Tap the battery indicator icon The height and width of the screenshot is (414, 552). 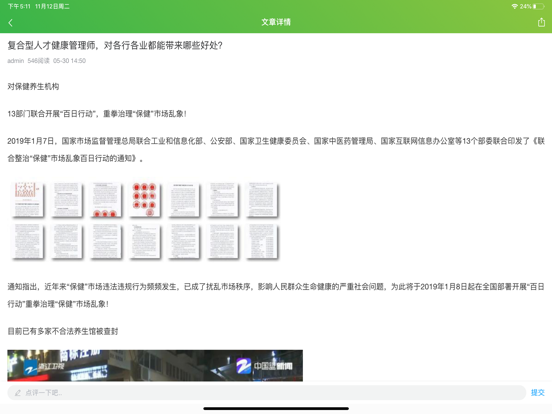click(539, 6)
